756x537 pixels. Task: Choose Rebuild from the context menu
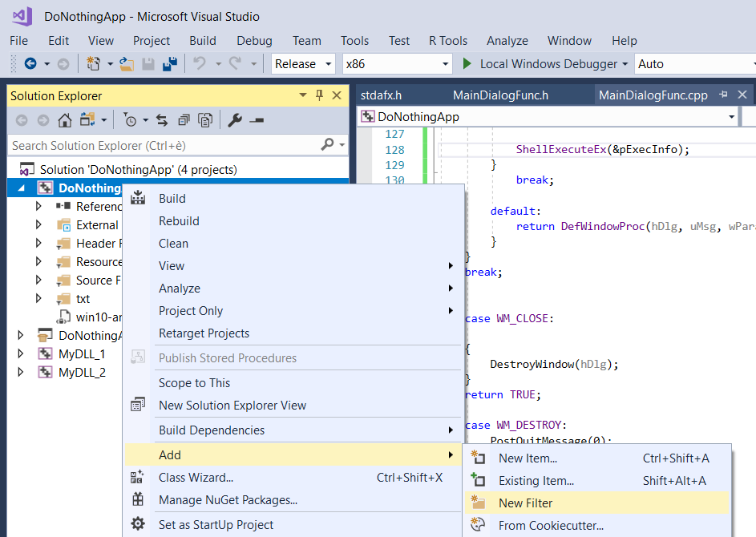pyautogui.click(x=293, y=220)
